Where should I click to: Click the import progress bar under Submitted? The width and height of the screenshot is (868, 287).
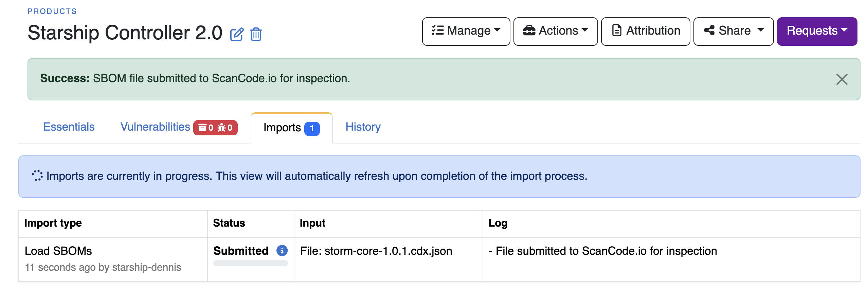[x=251, y=263]
